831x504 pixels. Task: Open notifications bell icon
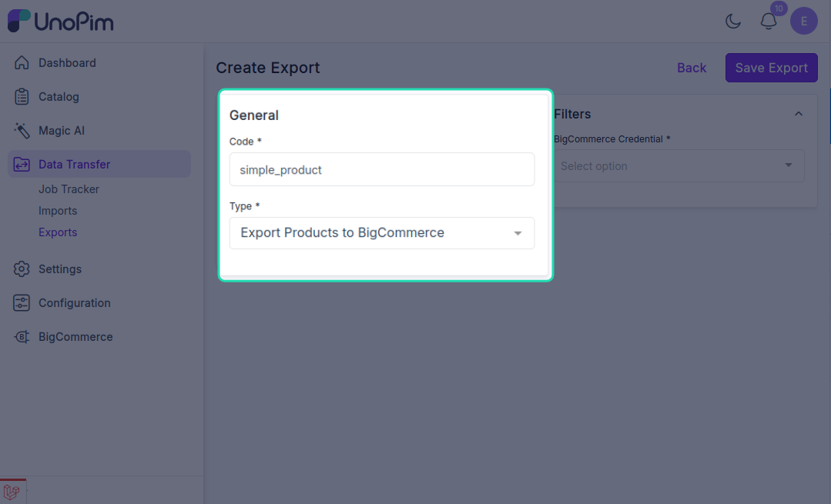769,22
